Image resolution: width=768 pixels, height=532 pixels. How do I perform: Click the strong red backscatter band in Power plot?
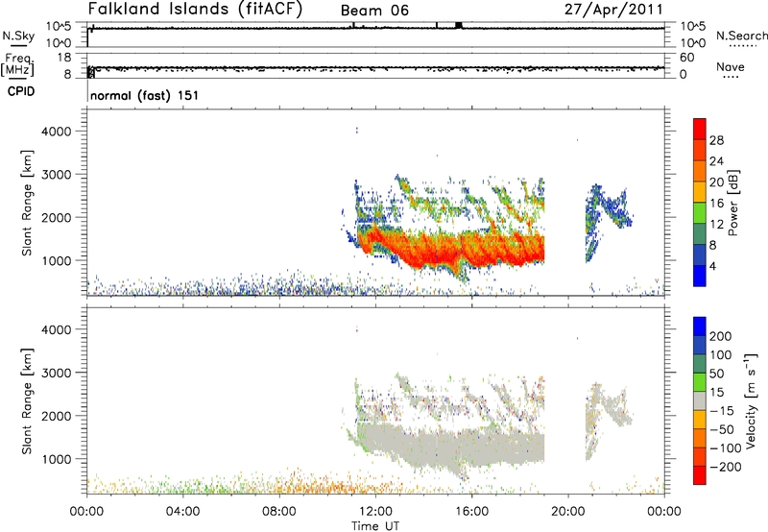click(x=450, y=250)
